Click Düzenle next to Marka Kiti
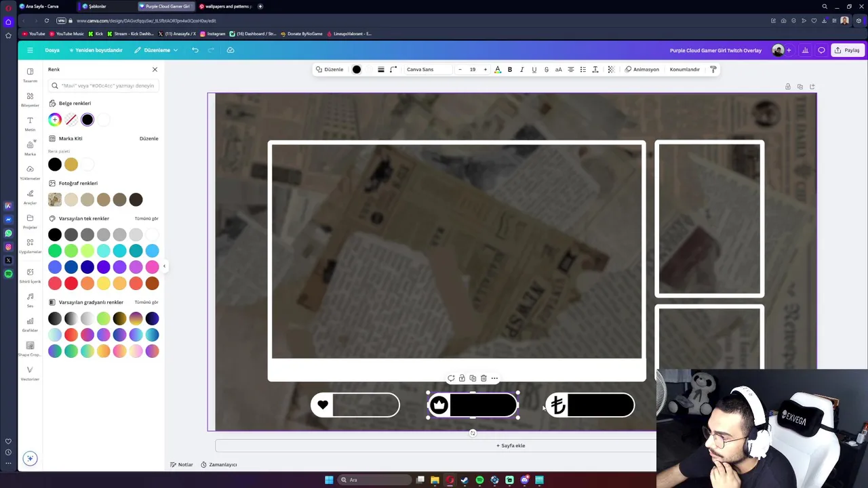The width and height of the screenshot is (868, 488). tap(149, 138)
